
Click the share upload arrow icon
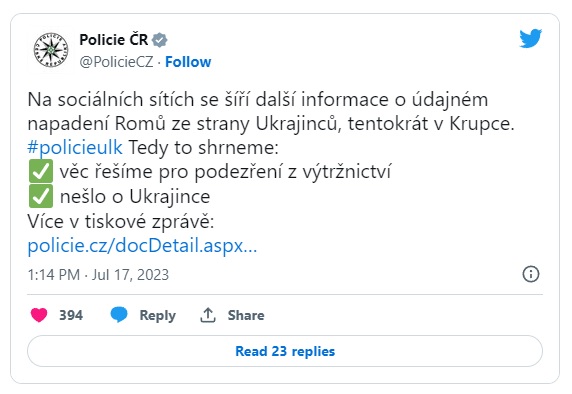pos(208,315)
